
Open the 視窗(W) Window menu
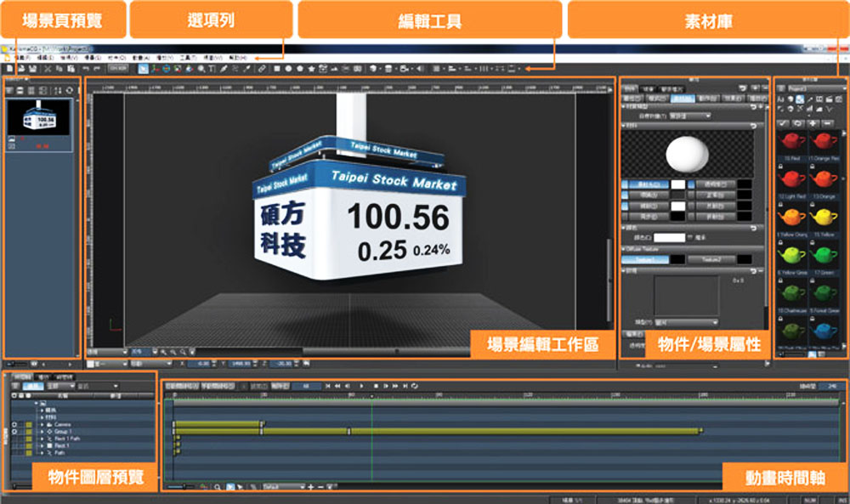point(212,58)
